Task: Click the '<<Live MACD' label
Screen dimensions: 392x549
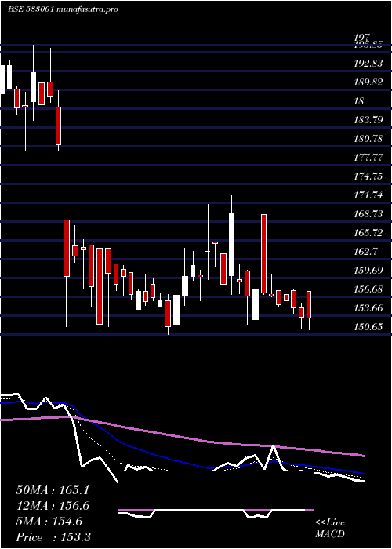Action: pyautogui.click(x=330, y=529)
